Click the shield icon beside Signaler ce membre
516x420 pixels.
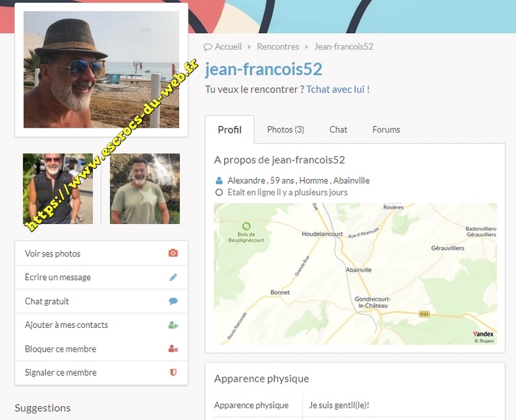click(x=173, y=373)
